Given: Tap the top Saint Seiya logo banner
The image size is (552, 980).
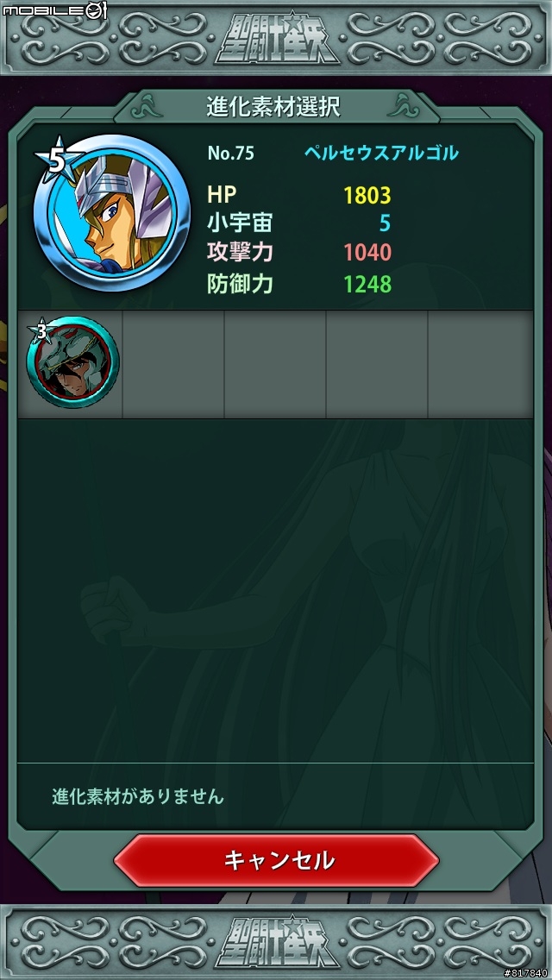Looking at the screenshot, I should (x=276, y=39).
